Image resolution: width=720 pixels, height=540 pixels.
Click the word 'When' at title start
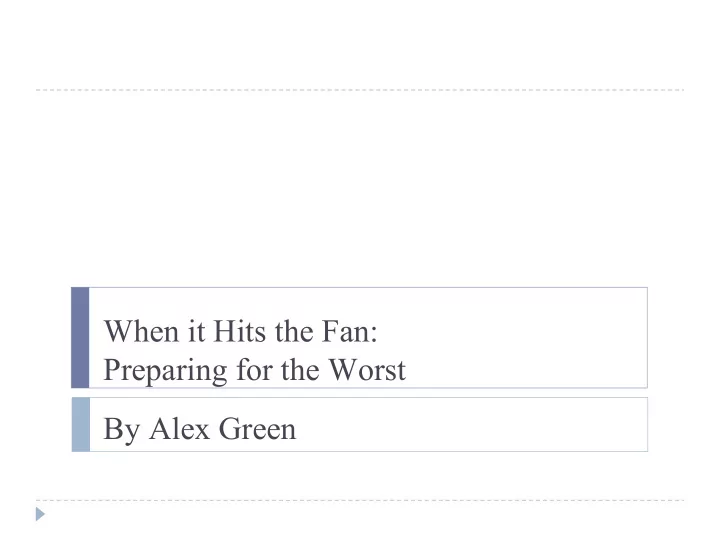(x=141, y=331)
